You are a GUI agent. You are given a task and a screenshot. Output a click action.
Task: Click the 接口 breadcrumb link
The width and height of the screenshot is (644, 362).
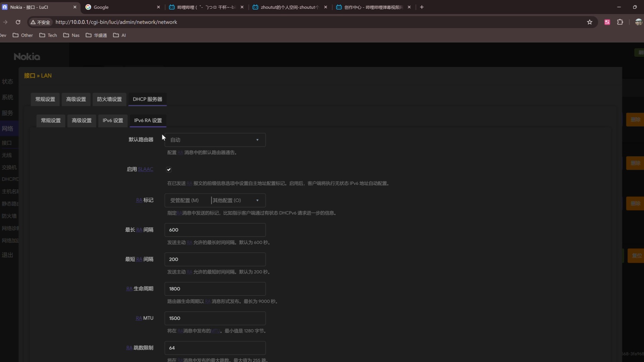pos(29,75)
